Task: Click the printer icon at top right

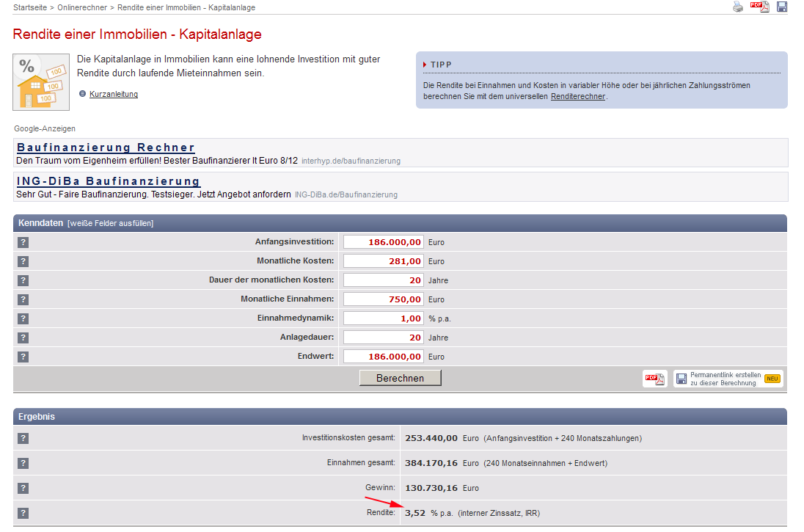Action: point(738,7)
